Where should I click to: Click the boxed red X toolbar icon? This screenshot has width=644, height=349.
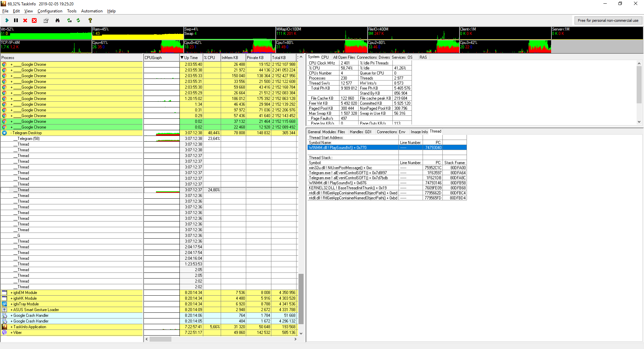coord(34,20)
